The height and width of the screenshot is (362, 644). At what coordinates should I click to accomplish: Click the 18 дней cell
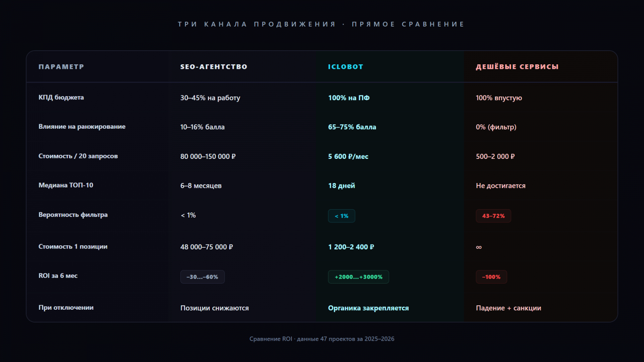tap(341, 186)
